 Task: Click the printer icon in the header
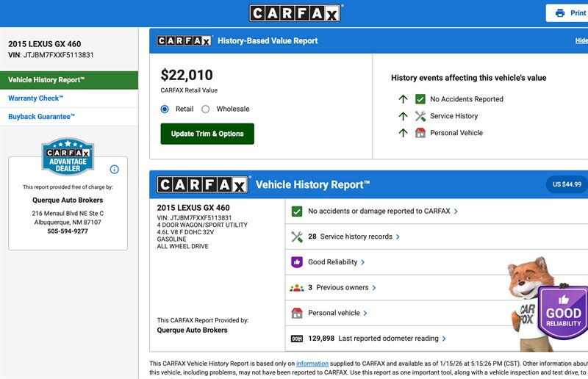tap(560, 13)
